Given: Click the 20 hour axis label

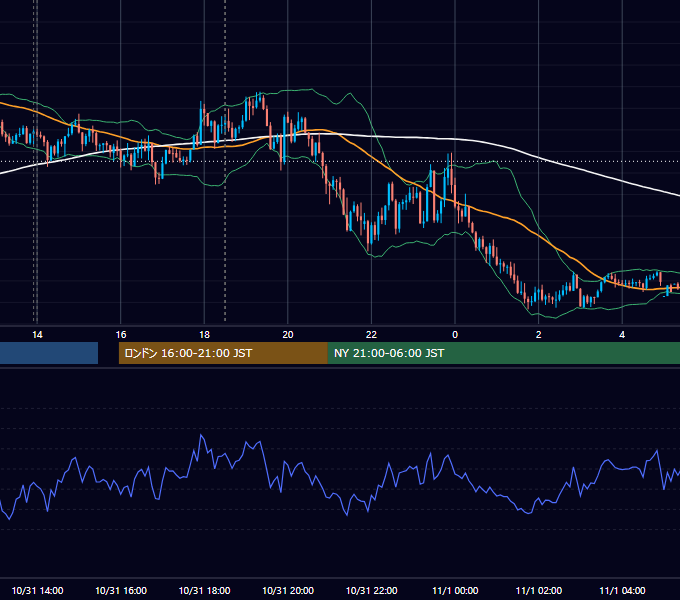Looking at the screenshot, I should [x=288, y=335].
